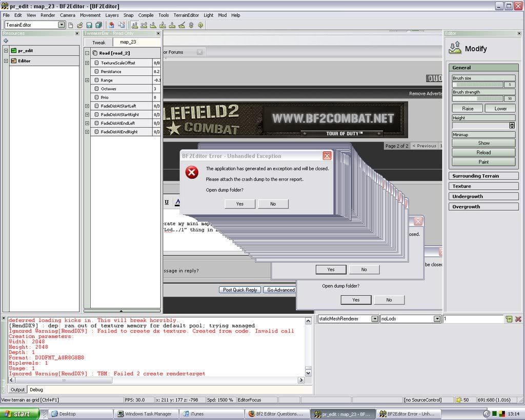The image size is (525, 420).
Task: Expand the pr_edit resource tree node
Action: point(6,51)
